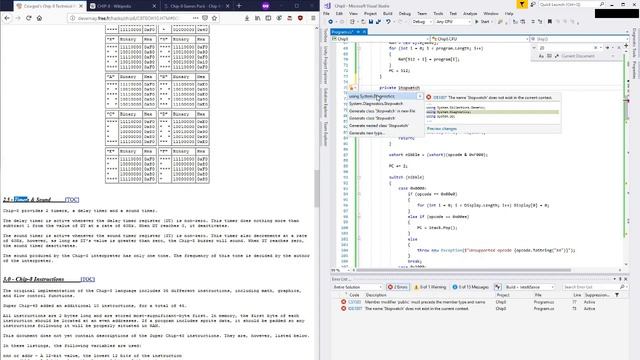Toggle regular expressions in find panel

556,56
